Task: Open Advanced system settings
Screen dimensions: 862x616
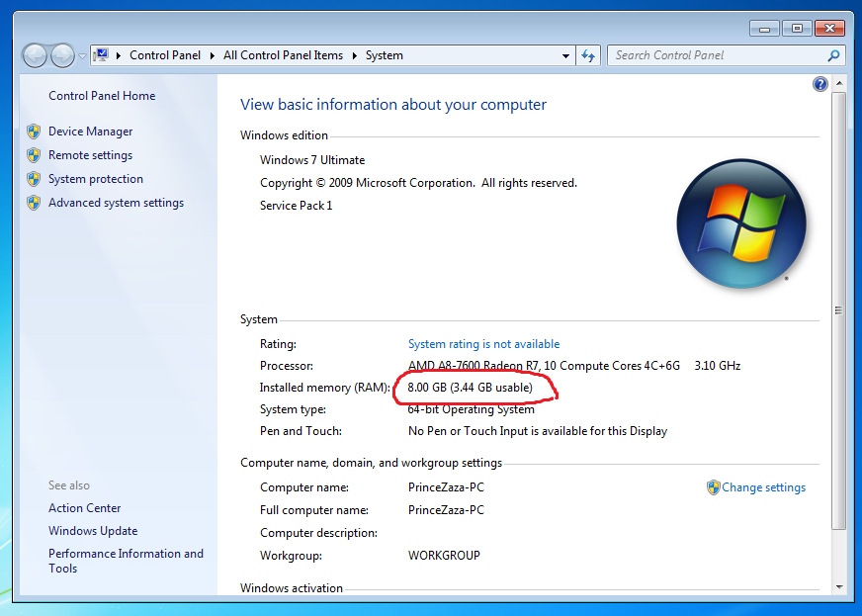Action: (x=116, y=203)
